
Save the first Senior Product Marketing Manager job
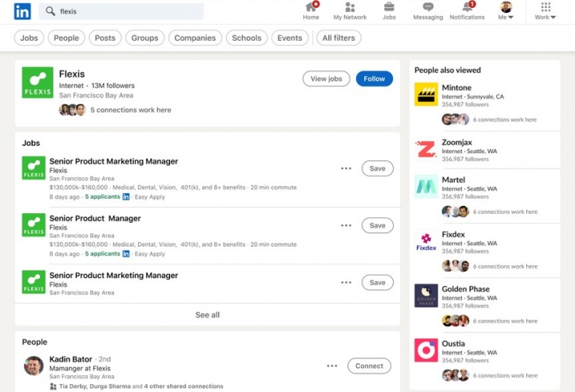point(377,168)
